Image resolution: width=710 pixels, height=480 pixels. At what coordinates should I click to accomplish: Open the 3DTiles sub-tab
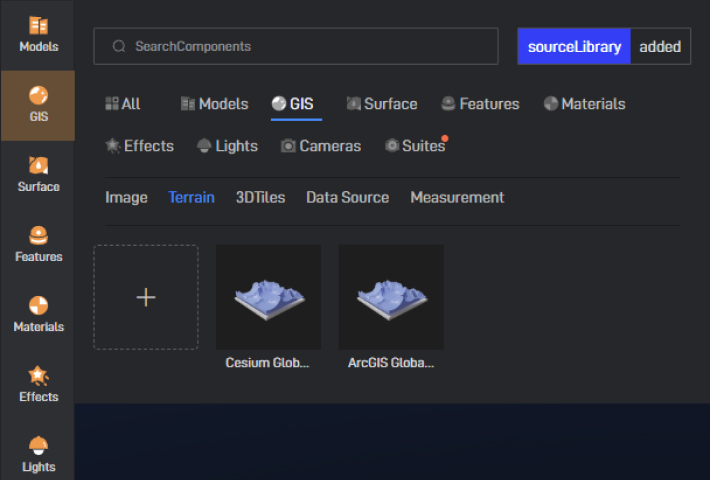pyautogui.click(x=260, y=197)
